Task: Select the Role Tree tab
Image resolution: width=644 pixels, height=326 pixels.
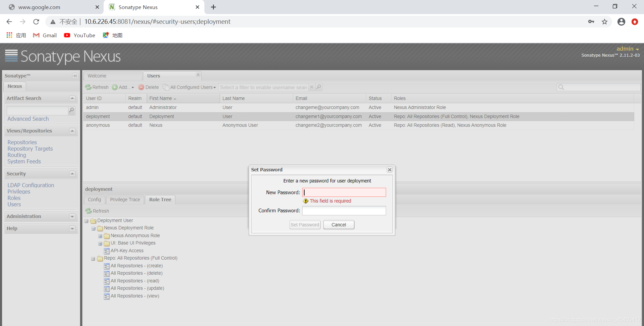Action: [x=160, y=200]
